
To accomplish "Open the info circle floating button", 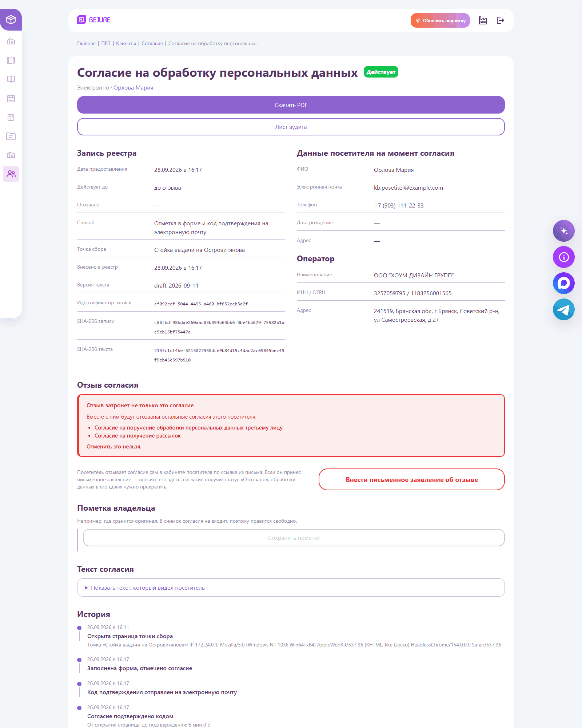I will [x=564, y=257].
